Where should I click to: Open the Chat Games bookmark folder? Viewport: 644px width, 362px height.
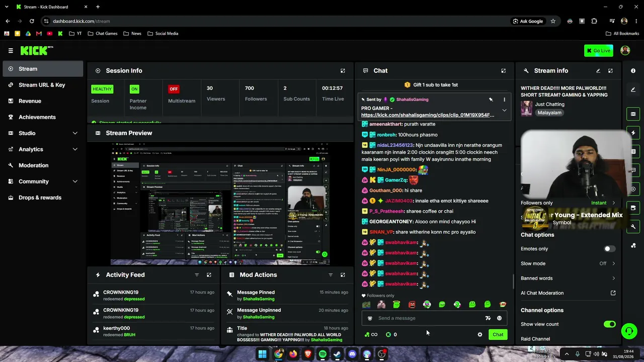[103, 34]
